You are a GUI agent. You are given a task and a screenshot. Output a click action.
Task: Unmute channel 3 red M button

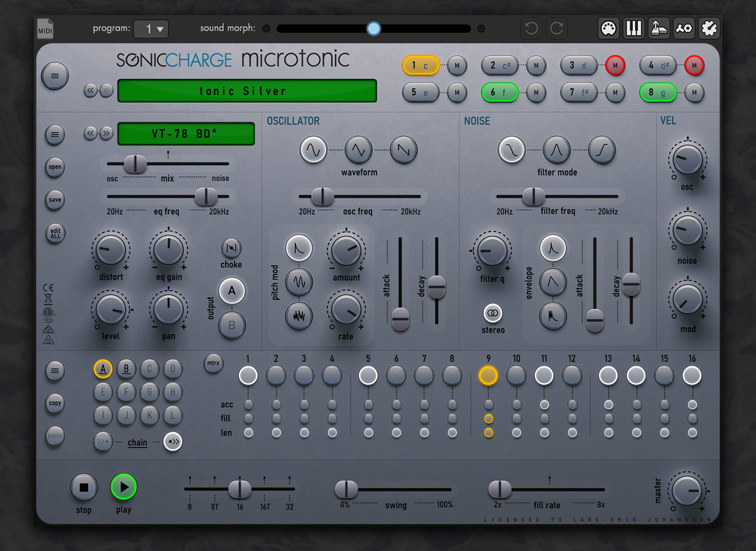click(x=615, y=65)
